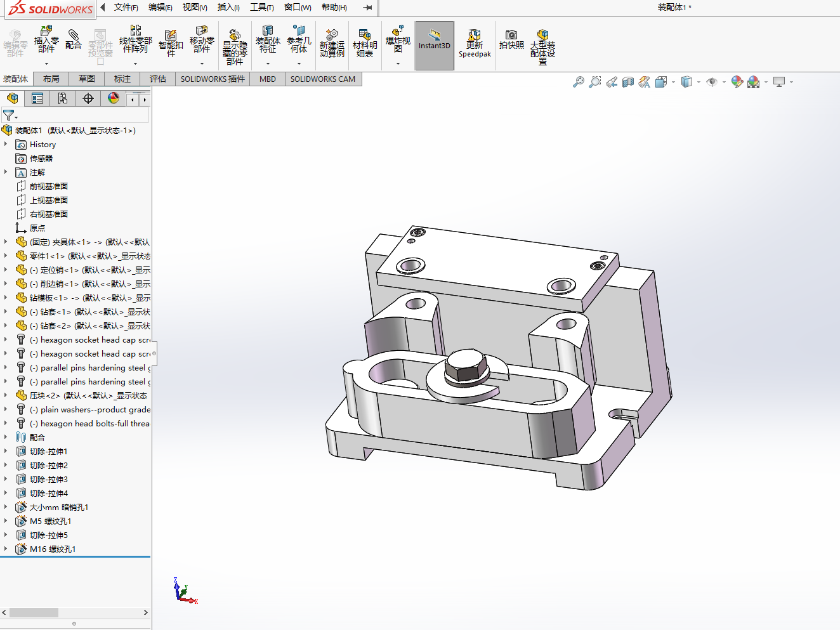Screen dimensions: 840x630
Task: Click Zoom to Fit magnifier icon
Action: (578, 82)
